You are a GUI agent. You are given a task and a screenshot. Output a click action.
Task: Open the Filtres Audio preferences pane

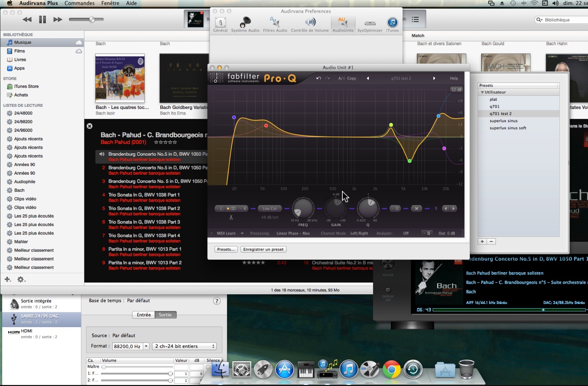click(275, 25)
